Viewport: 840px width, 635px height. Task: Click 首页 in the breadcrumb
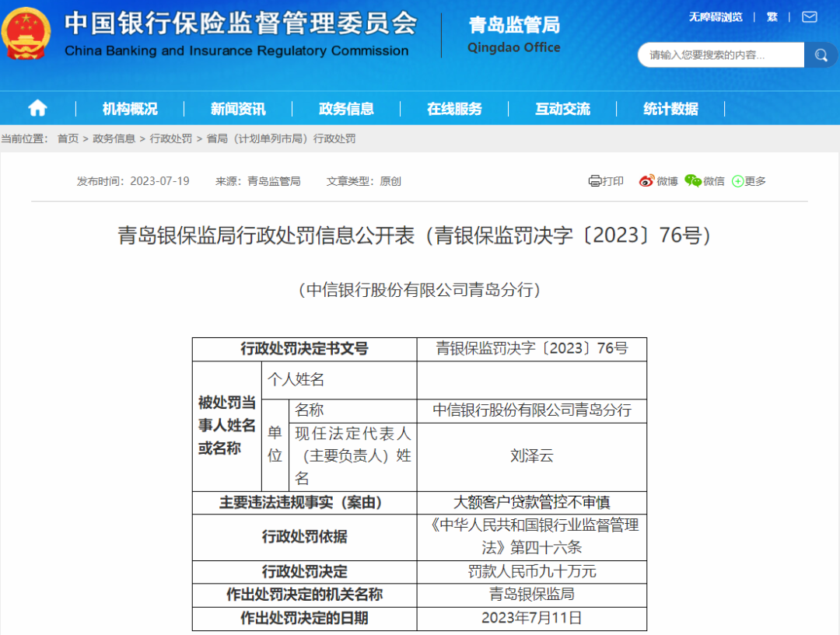click(68, 138)
